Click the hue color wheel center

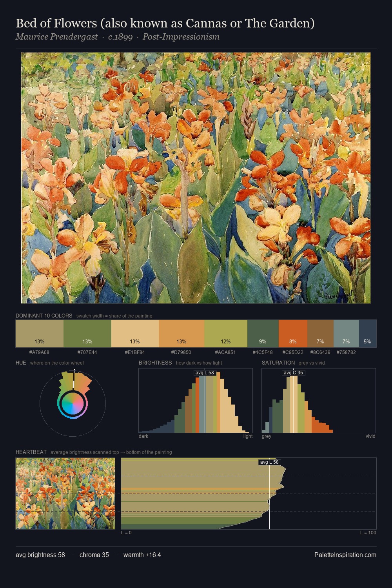point(73,403)
